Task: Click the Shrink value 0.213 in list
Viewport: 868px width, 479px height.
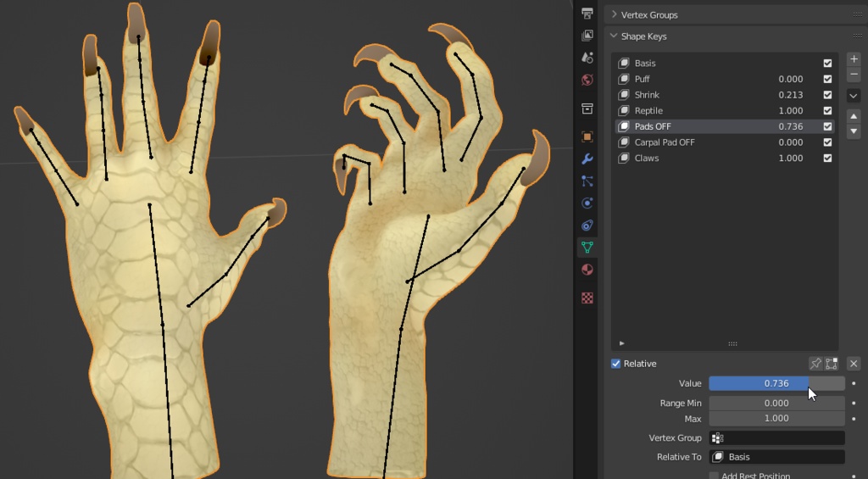Action: 791,95
